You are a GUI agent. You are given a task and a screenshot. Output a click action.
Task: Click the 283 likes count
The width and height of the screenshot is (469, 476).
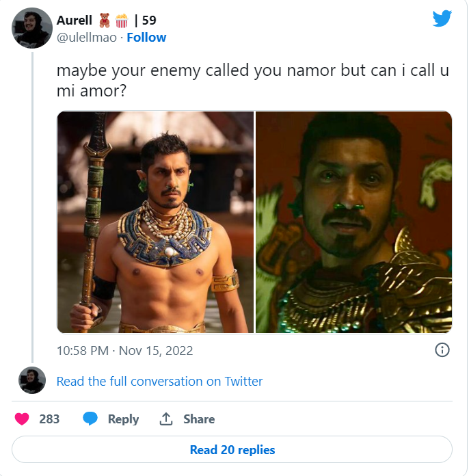point(49,419)
